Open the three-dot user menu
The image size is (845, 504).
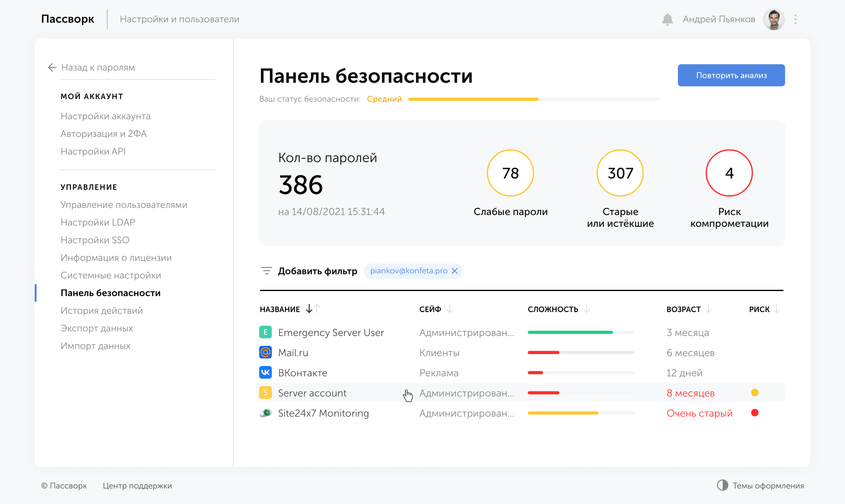[795, 19]
